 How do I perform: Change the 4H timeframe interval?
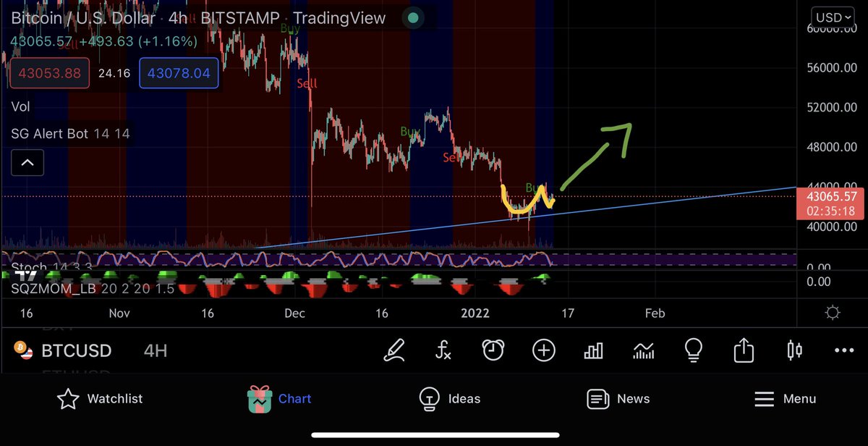tap(156, 351)
